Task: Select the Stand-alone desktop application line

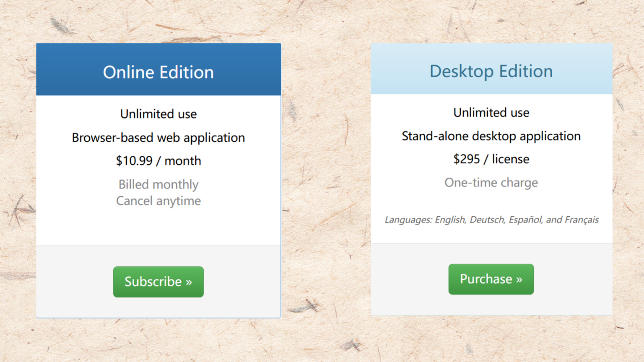Action: (x=491, y=136)
